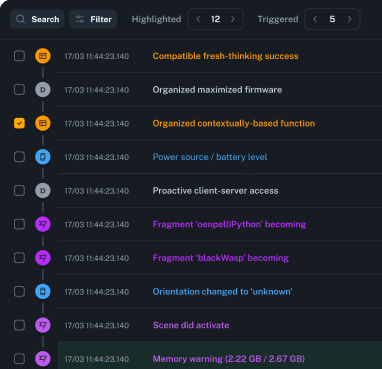Open Fragment 'oenpelliPython' becoming event
Screen dimensions: 382x369
(229, 224)
